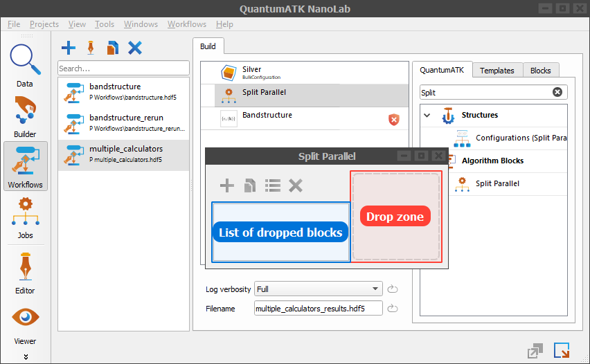Delete workflow with blue X icon
The width and height of the screenshot is (590, 364).
pyautogui.click(x=135, y=48)
